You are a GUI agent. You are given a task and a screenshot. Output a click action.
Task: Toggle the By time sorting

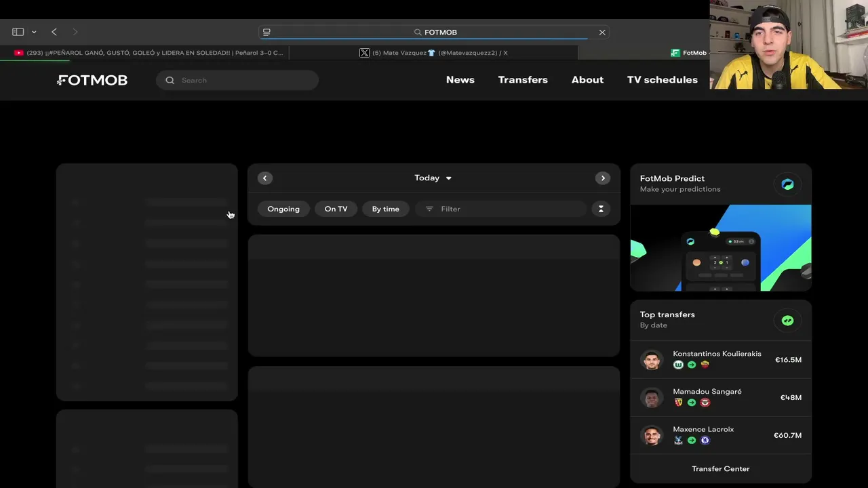[x=386, y=209]
